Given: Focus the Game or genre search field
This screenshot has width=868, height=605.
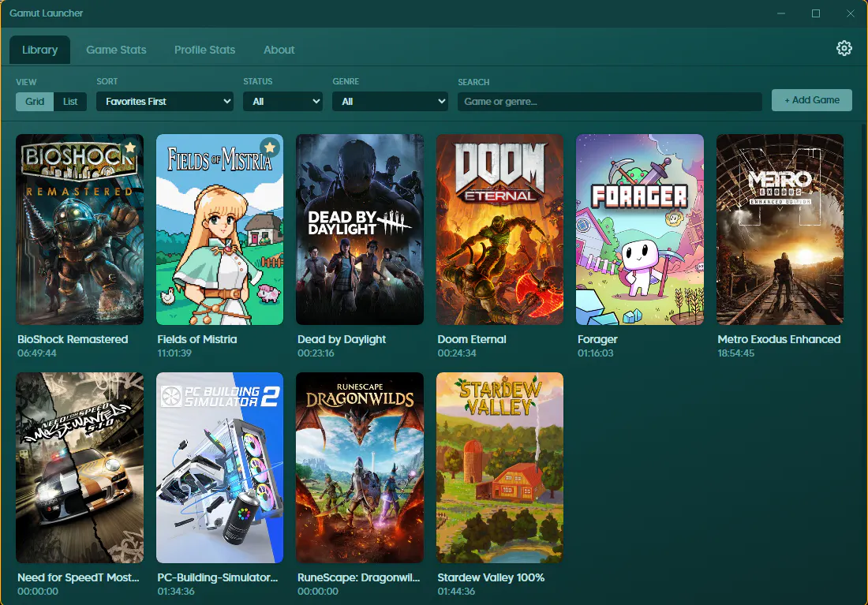Looking at the screenshot, I should 609,101.
